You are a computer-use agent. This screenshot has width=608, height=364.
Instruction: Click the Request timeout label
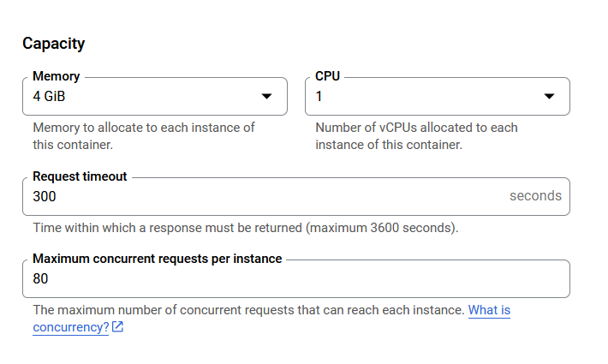point(80,176)
